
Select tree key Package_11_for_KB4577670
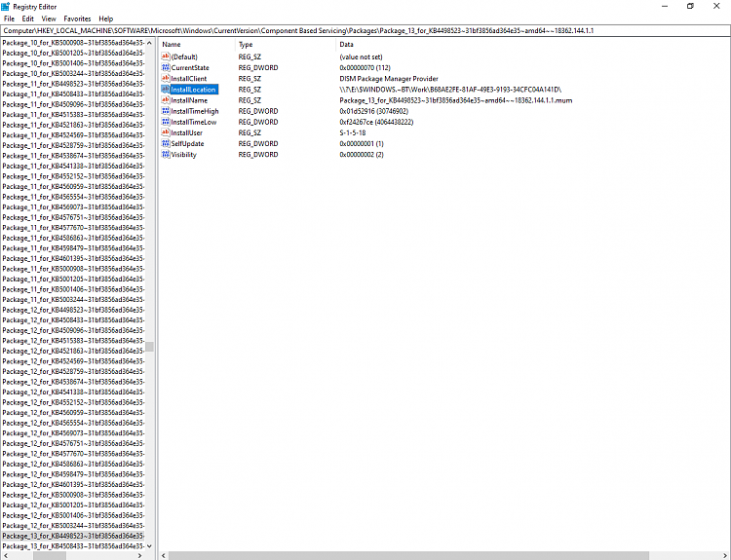pyautogui.click(x=73, y=228)
